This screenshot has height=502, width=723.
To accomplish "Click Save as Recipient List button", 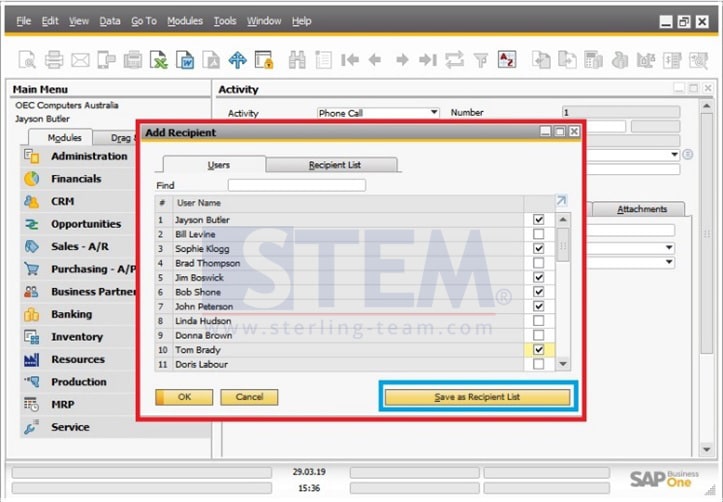I will click(477, 397).
